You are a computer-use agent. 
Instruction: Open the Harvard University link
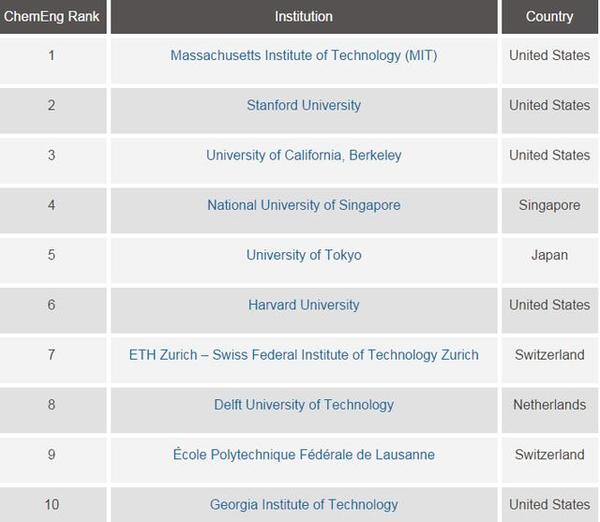(304, 305)
